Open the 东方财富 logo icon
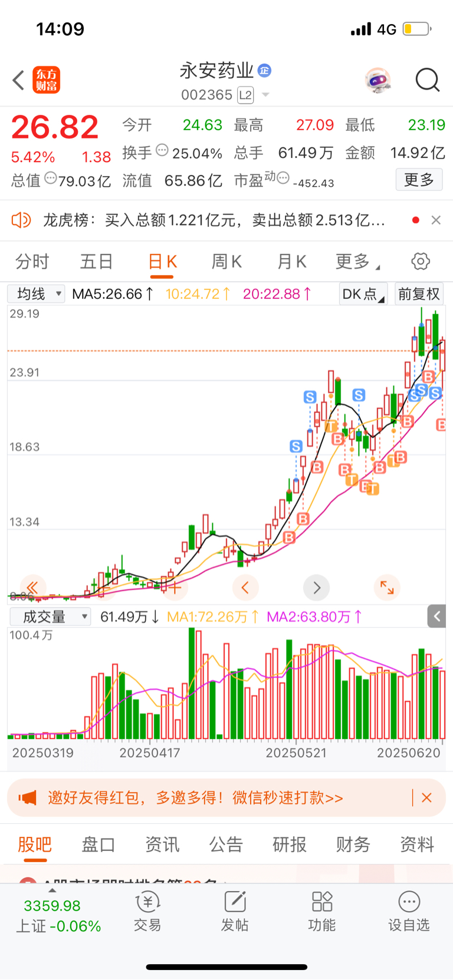 [x=47, y=80]
